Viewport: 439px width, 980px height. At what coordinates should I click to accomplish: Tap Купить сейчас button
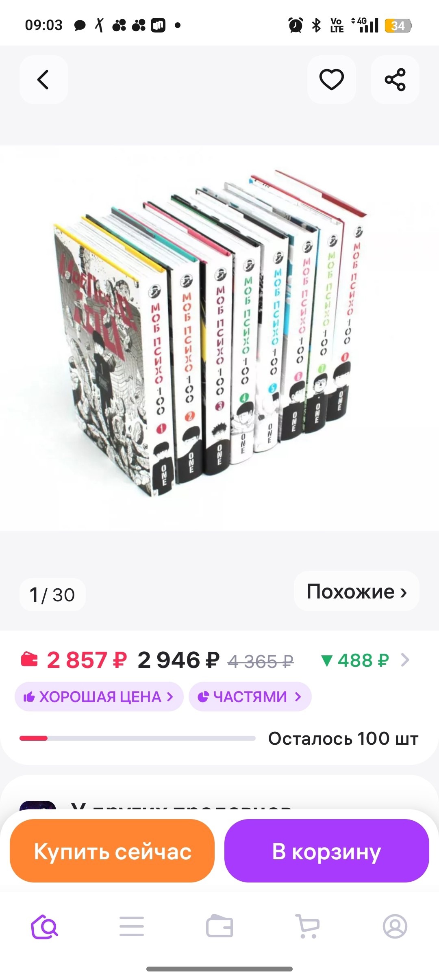[112, 851]
